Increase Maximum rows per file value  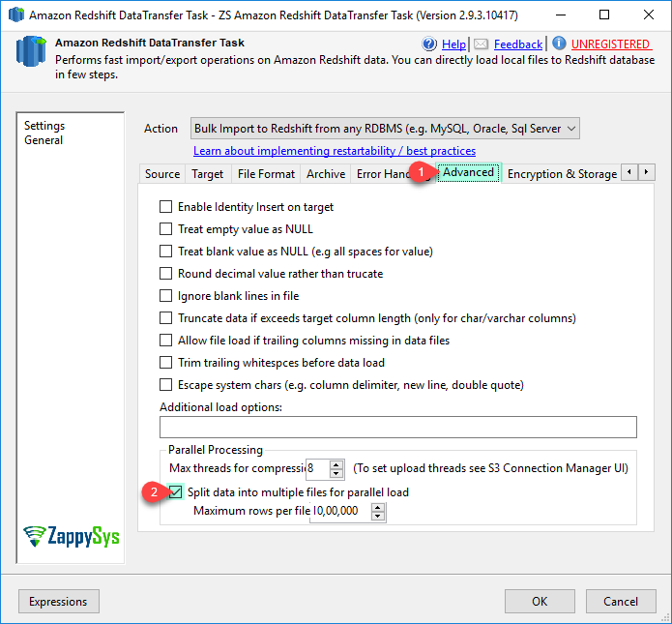[377, 507]
